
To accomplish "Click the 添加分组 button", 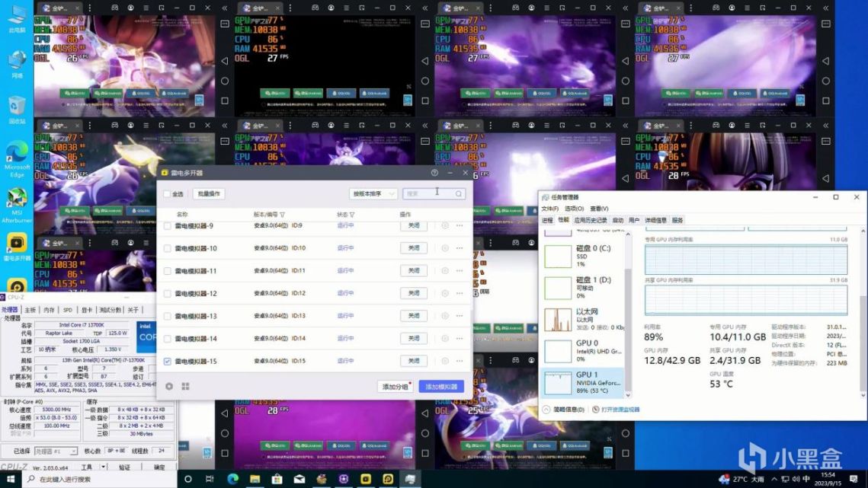I will click(396, 386).
